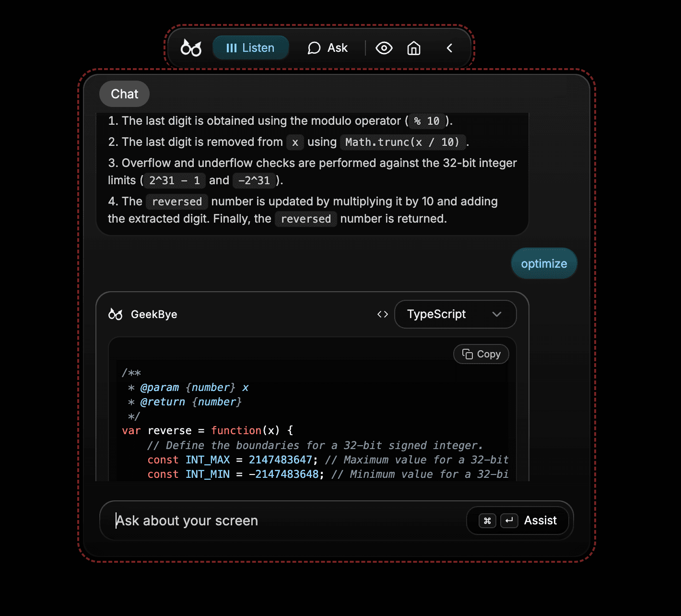The image size is (681, 616).
Task: Click the Assist button
Action: tap(517, 521)
